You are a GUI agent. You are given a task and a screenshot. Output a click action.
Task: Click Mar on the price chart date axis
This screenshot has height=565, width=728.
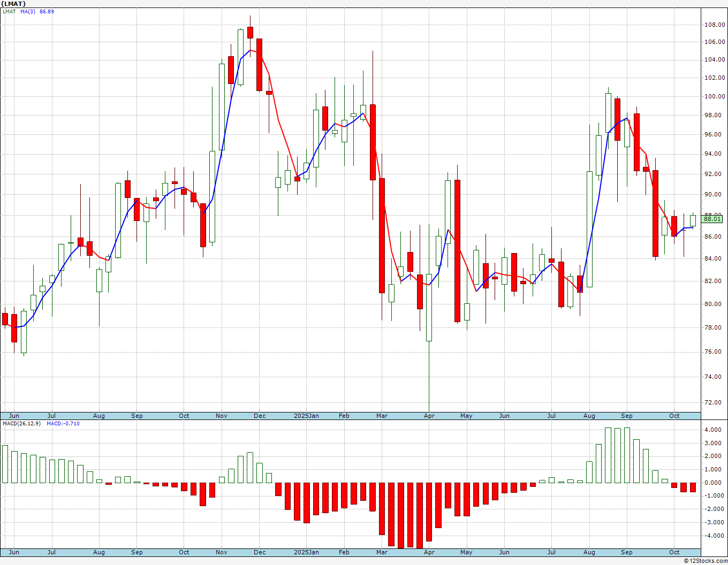[x=382, y=416]
